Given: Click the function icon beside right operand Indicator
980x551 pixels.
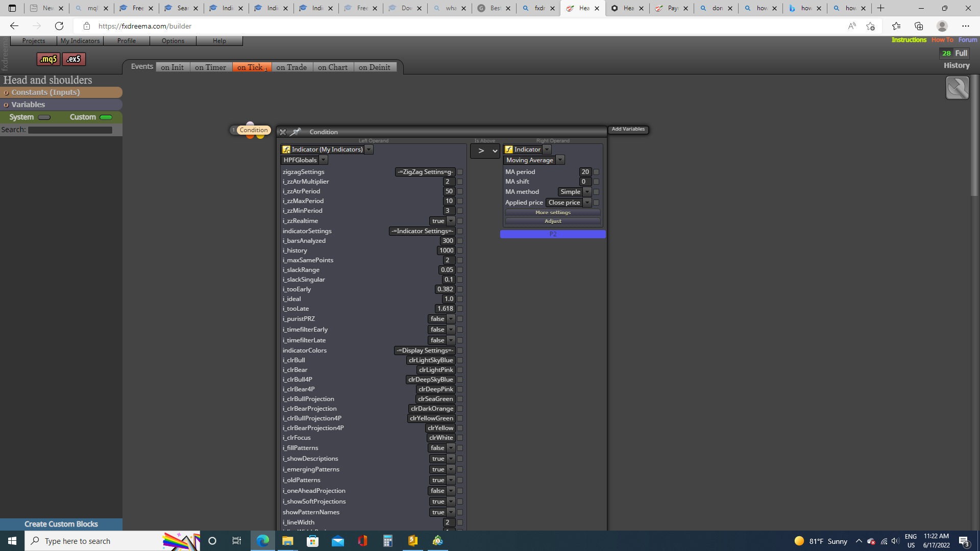Looking at the screenshot, I should click(x=509, y=149).
